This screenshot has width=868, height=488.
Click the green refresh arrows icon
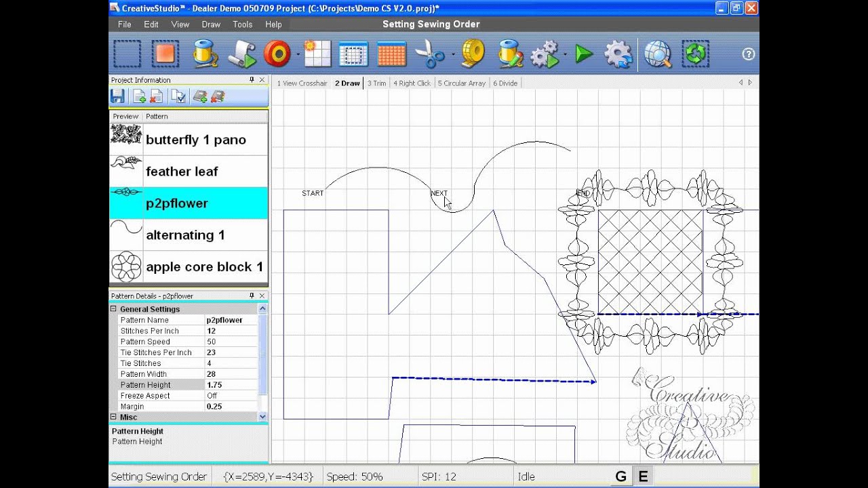[696, 54]
